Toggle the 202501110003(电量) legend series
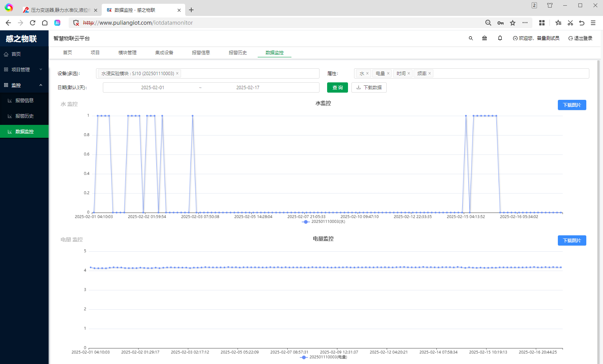603x364 pixels. 323,357
